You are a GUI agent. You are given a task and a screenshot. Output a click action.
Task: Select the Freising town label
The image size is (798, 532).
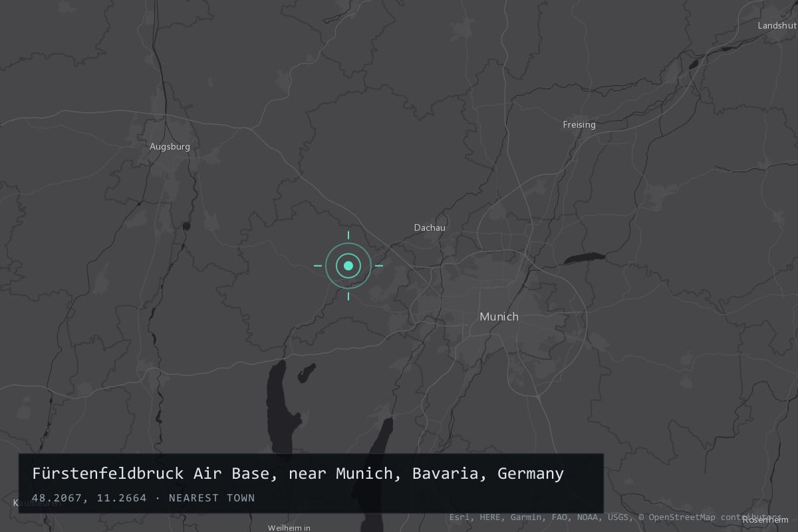click(x=579, y=124)
